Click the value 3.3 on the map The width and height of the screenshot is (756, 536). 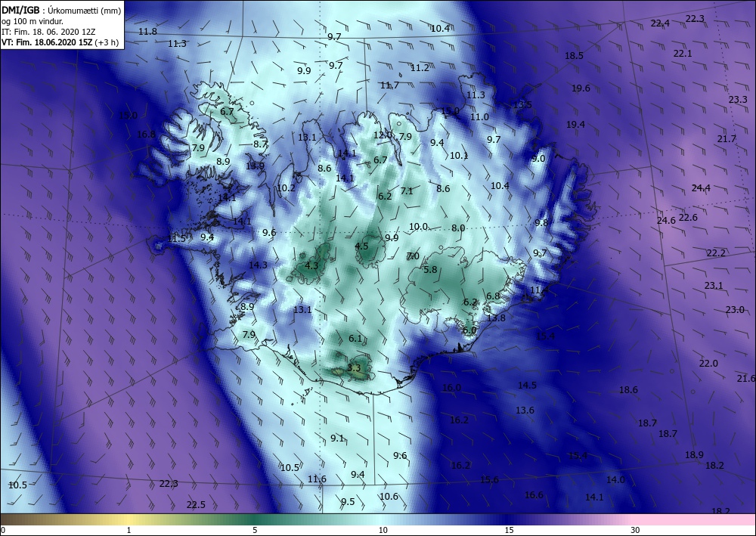click(x=353, y=368)
